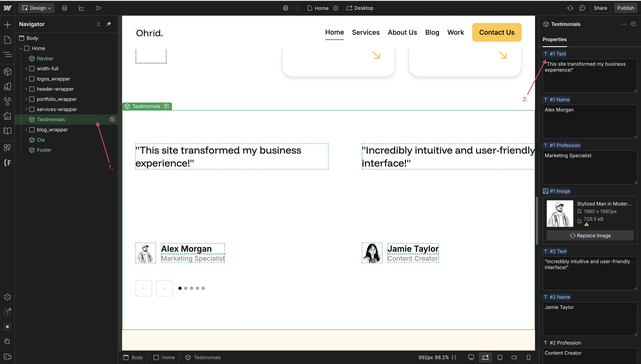Image resolution: width=641 pixels, height=364 pixels.
Task: Open the Finsweet {F extension icon
Action: pos(7,163)
